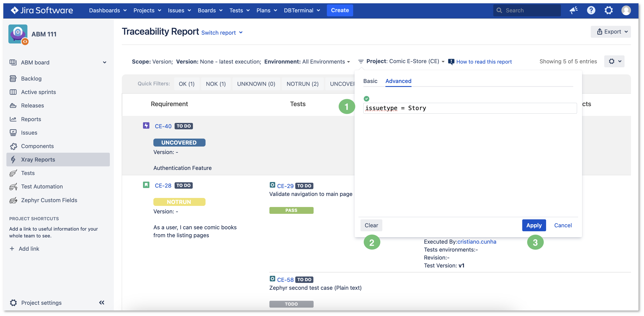Click the Test Automation icon
Viewport: 644px width, 316px height.
(13, 186)
